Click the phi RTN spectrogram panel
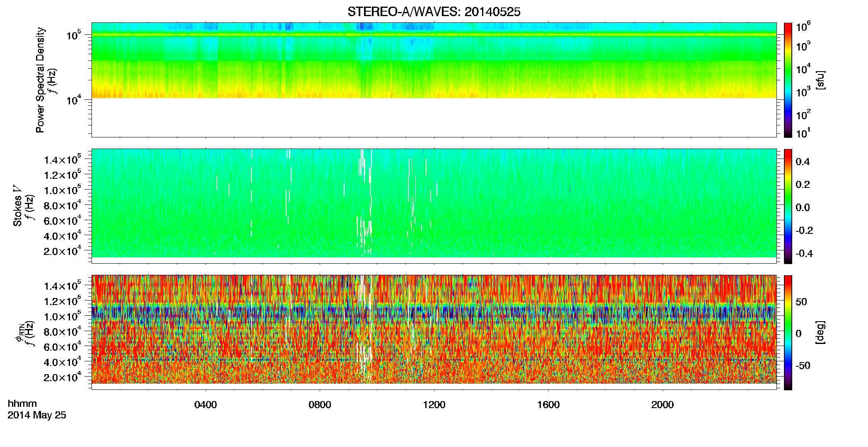Viewport: 868px width, 447px height. coord(434,332)
